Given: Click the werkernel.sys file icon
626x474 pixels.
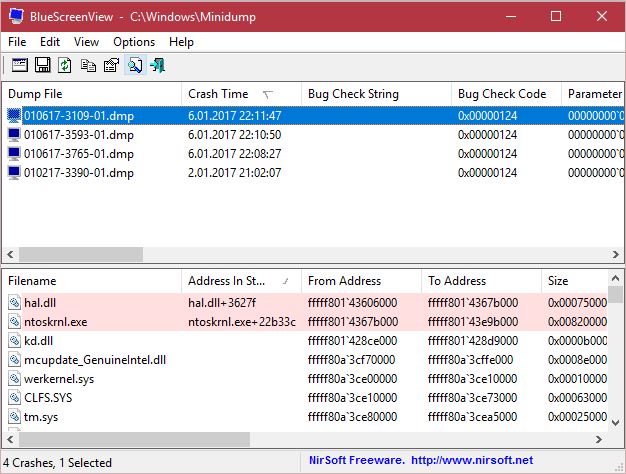Looking at the screenshot, I should coord(14,379).
